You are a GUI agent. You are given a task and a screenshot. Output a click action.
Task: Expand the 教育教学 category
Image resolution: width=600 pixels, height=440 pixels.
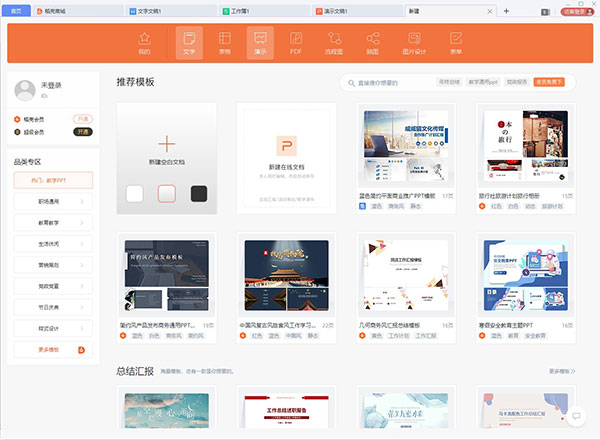[x=53, y=223]
